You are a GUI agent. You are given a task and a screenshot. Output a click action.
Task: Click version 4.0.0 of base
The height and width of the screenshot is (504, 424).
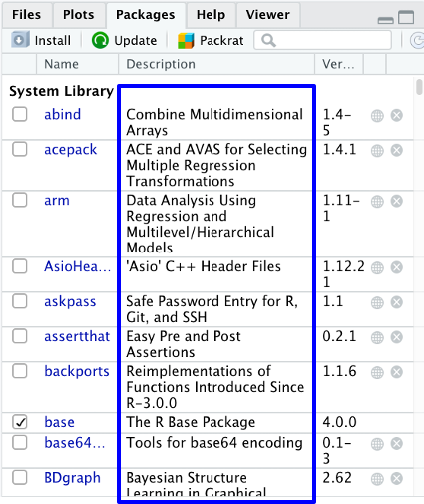339,422
